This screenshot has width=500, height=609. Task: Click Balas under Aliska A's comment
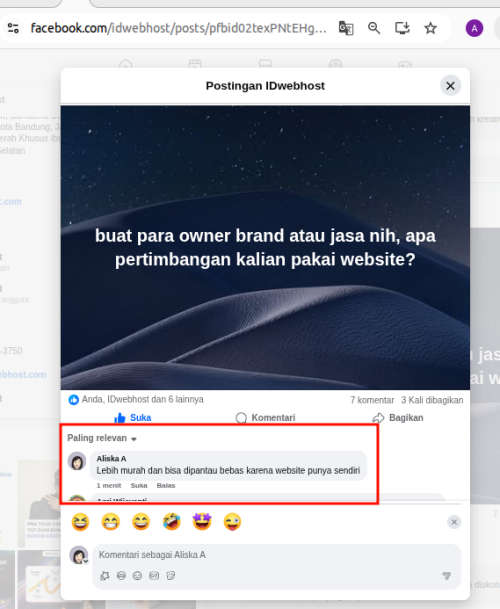pyautogui.click(x=166, y=485)
